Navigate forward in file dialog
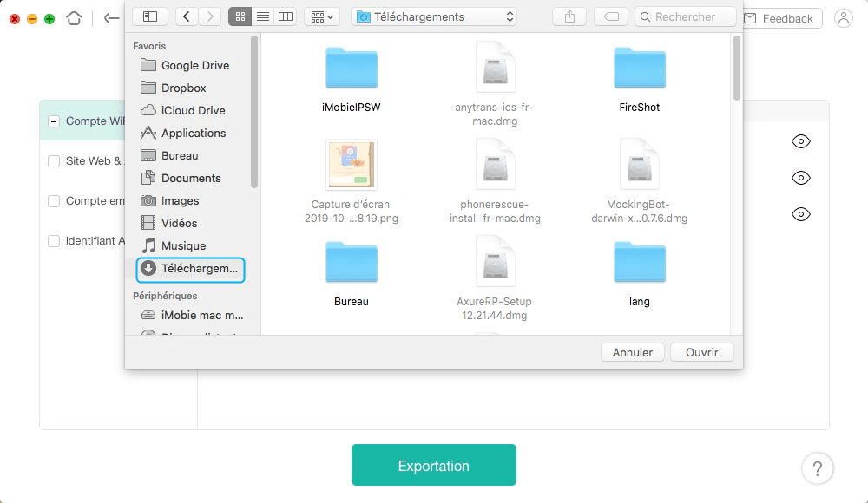Image resolution: width=868 pixels, height=503 pixels. point(210,16)
